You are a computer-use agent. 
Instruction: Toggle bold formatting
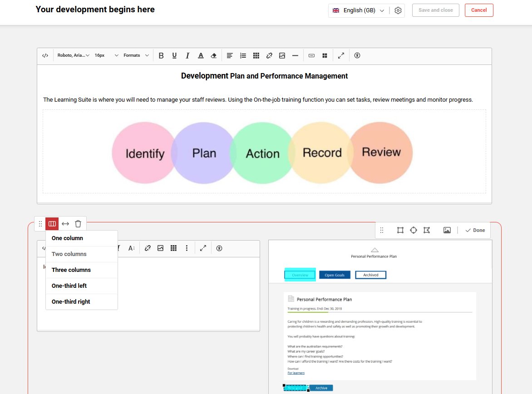[161, 55]
